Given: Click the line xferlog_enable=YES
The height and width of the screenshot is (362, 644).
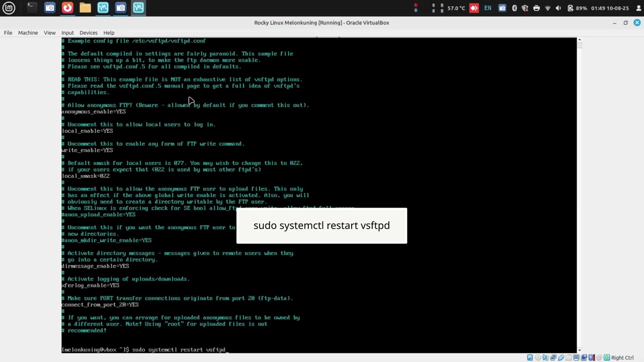Looking at the screenshot, I should pyautogui.click(x=91, y=286).
